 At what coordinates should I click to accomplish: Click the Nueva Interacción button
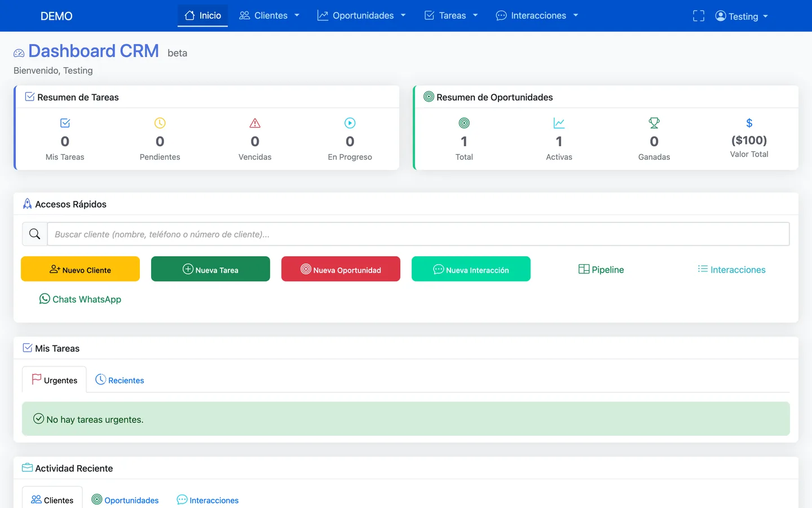tap(471, 269)
